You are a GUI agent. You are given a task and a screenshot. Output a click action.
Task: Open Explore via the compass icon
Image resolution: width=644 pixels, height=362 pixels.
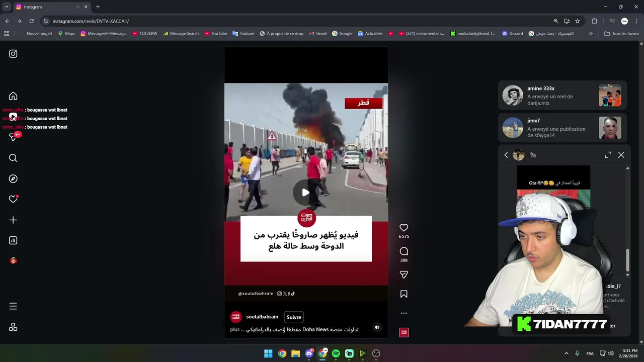pos(13,178)
